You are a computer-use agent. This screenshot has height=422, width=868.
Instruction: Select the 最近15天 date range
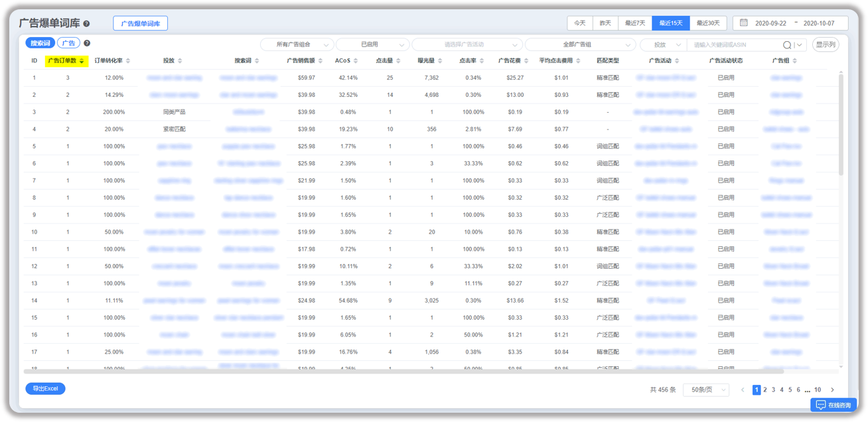click(x=671, y=23)
